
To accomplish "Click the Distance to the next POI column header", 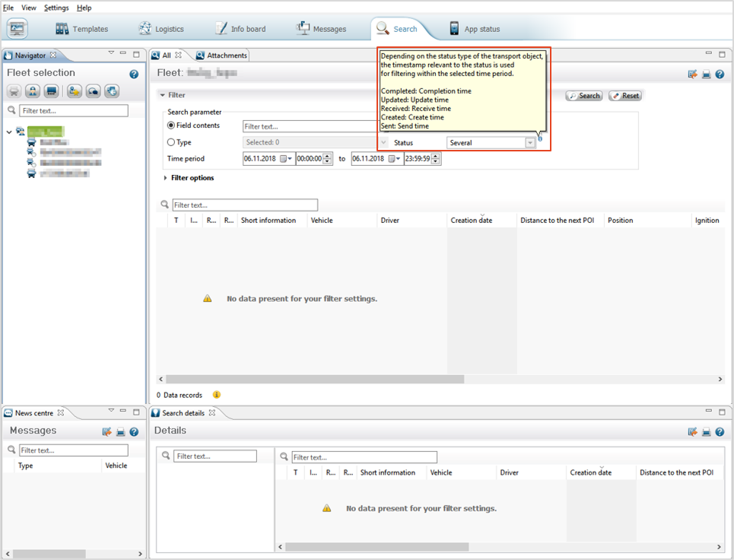I will click(x=561, y=220).
